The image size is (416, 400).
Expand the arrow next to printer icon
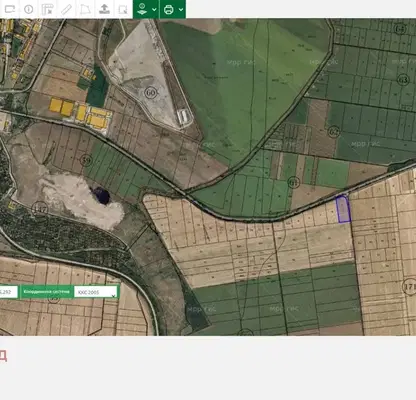181,10
